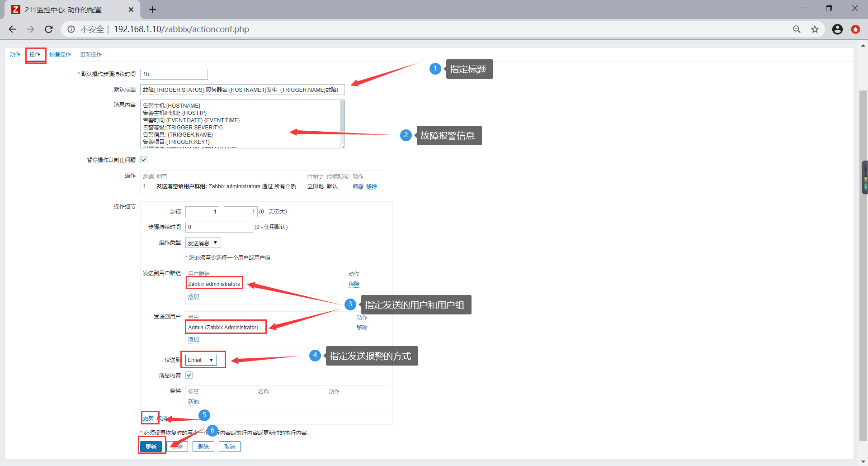The image size is (868, 466).
Task: View site info for the insecure connection
Action: coord(71,29)
